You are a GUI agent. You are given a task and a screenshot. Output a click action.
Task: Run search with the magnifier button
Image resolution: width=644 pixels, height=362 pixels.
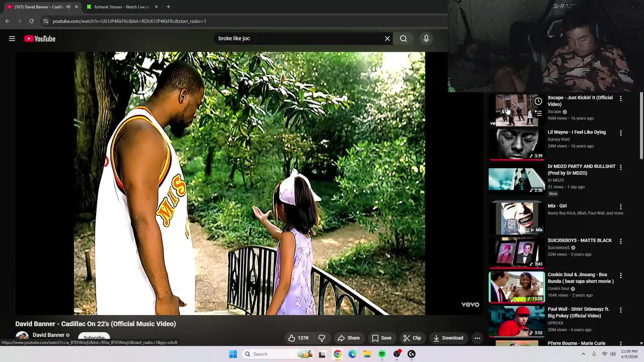tap(404, 38)
